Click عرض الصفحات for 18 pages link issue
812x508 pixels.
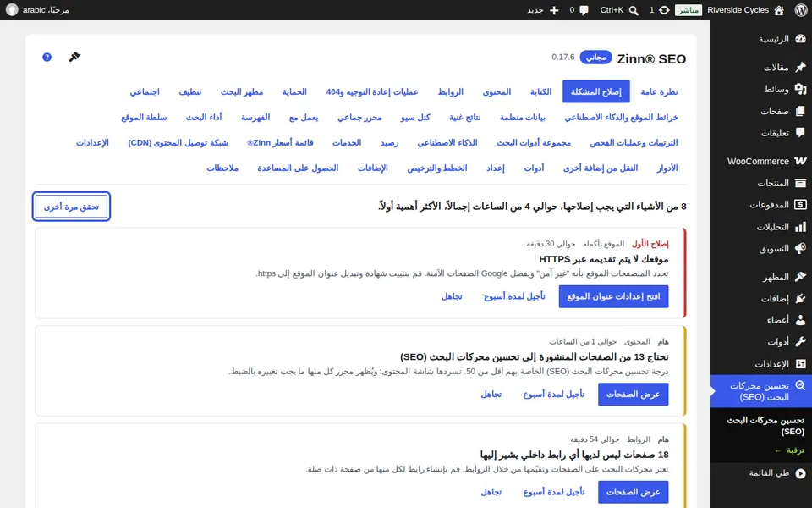pyautogui.click(x=634, y=493)
